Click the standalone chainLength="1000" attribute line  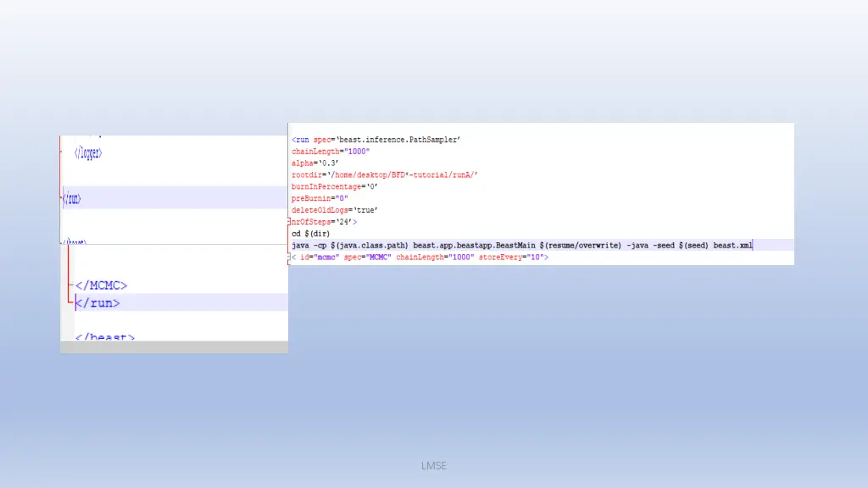click(x=331, y=152)
